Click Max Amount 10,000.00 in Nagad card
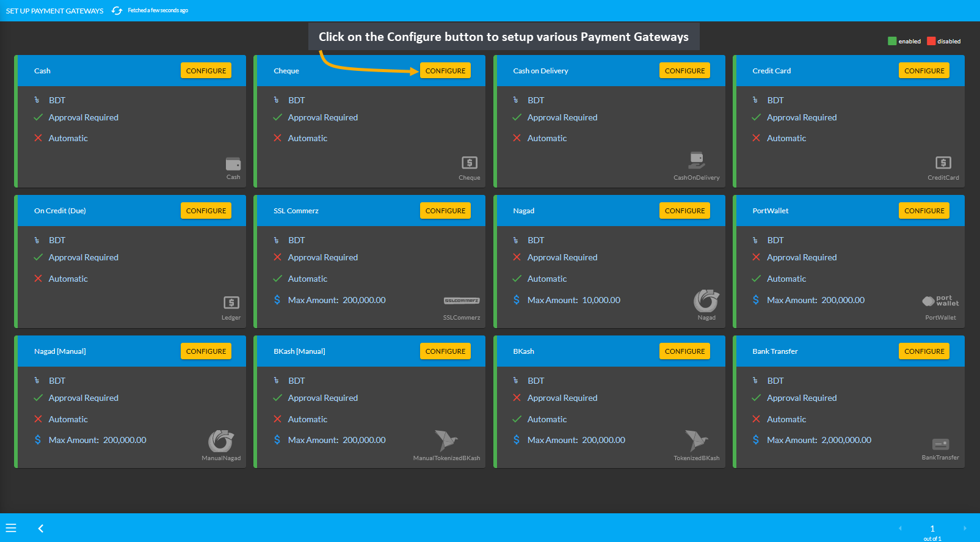 574,300
